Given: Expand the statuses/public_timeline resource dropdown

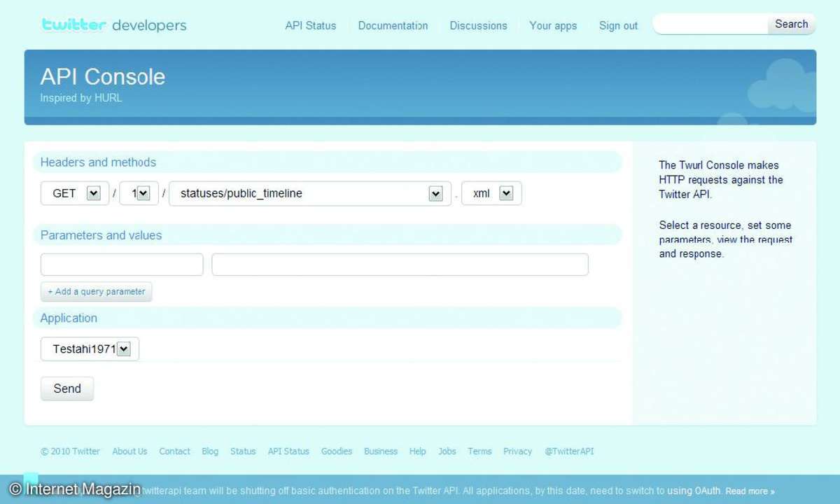Looking at the screenshot, I should (x=310, y=193).
